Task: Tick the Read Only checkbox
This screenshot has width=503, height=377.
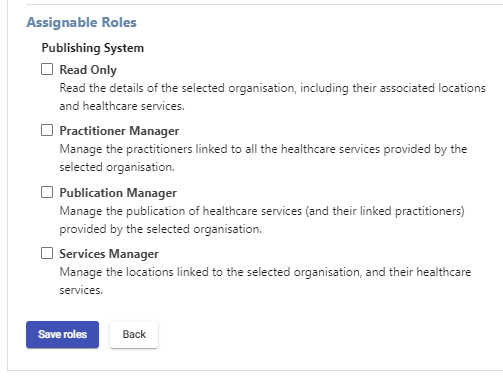Action: click(47, 69)
